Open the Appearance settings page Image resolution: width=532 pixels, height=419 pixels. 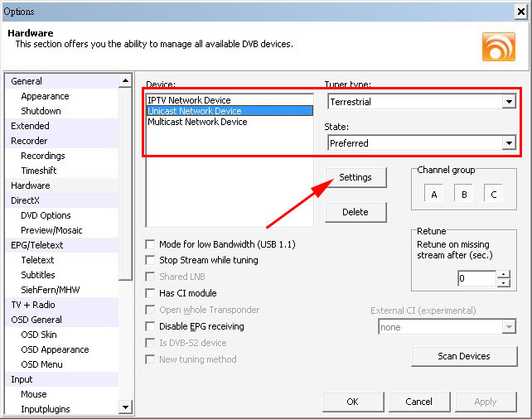[x=45, y=96]
